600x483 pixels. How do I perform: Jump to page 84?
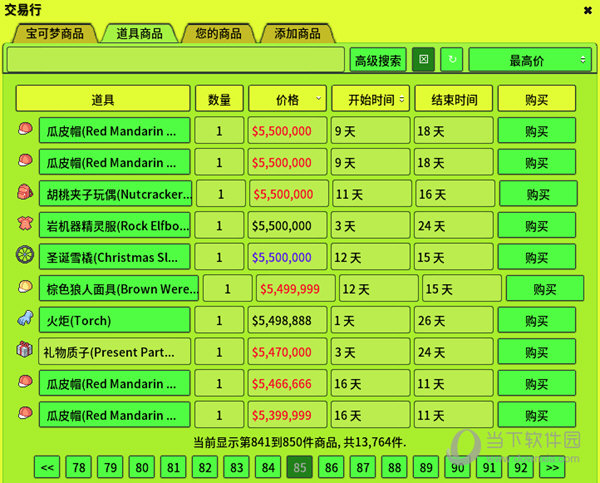(268, 467)
